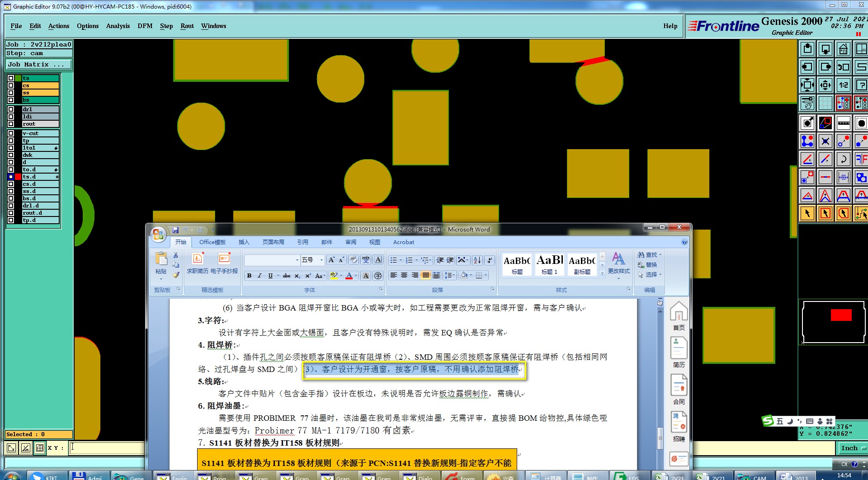Viewport: 868px width, 480px height.
Task: Click the 标题 1 style button
Action: point(550,264)
